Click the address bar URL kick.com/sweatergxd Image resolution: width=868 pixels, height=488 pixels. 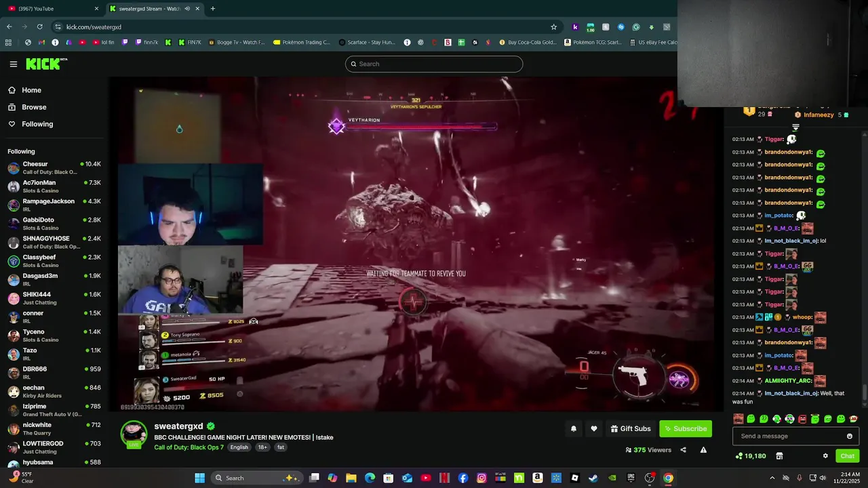tap(94, 27)
